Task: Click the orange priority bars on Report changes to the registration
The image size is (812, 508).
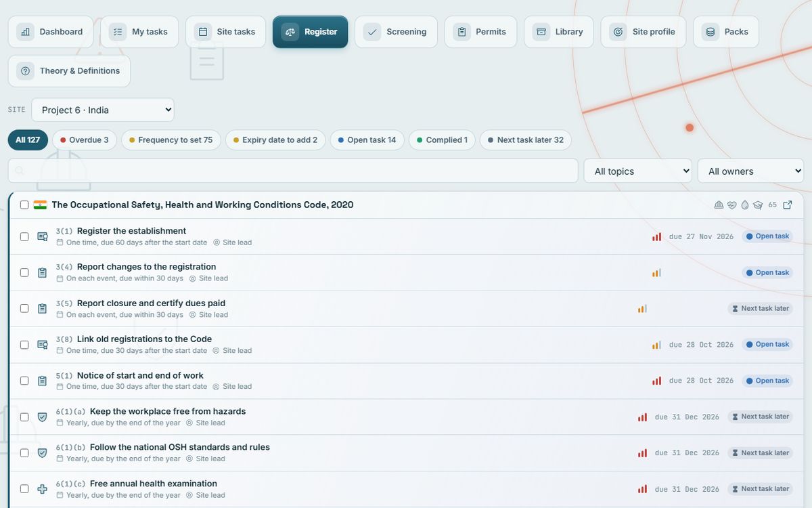Action: (657, 272)
